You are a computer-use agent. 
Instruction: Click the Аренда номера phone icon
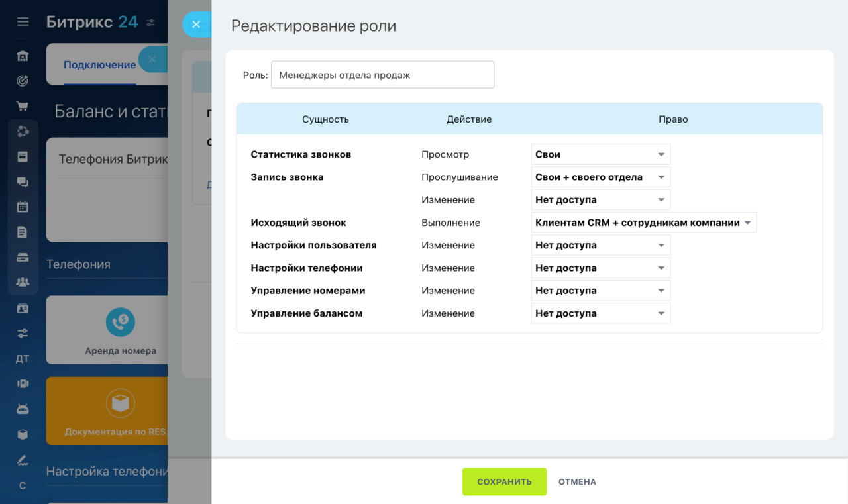(x=121, y=322)
